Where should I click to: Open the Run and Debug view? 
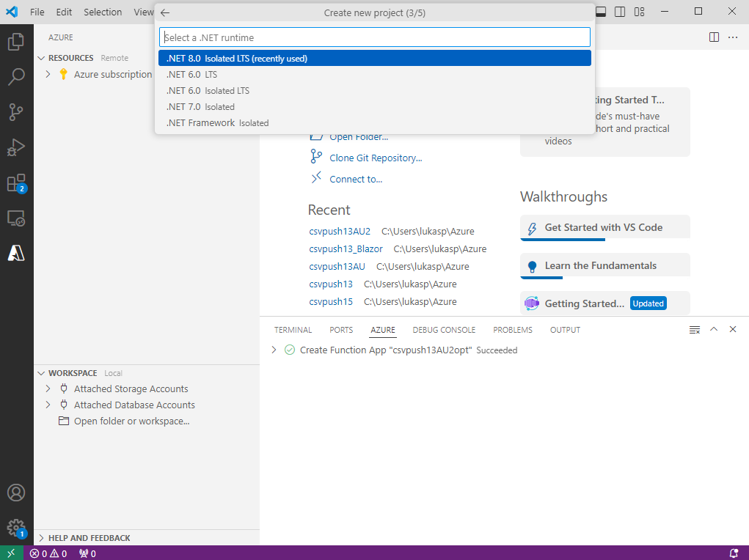[x=16, y=147]
